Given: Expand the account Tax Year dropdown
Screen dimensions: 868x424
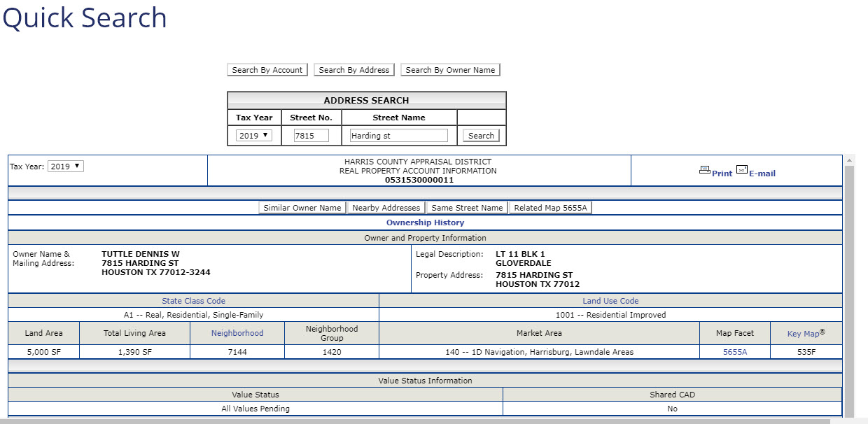Looking at the screenshot, I should pos(65,167).
